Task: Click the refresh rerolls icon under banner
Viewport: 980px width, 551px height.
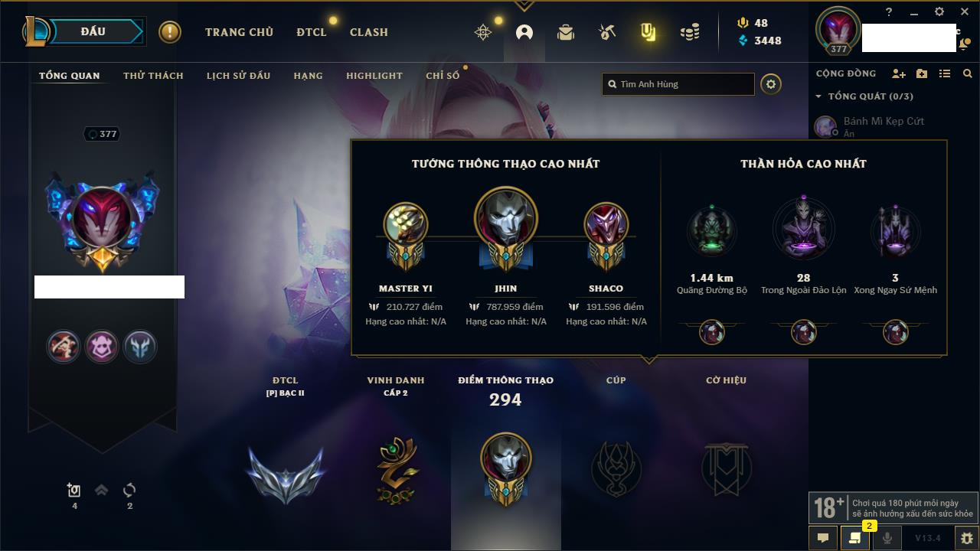Action: [129, 490]
